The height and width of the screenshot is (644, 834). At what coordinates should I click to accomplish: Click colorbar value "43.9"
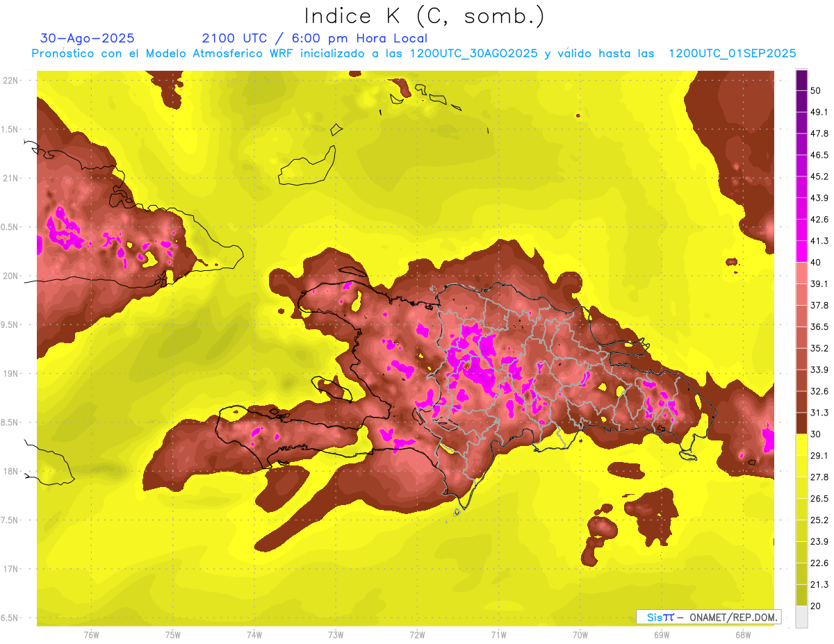(x=819, y=198)
